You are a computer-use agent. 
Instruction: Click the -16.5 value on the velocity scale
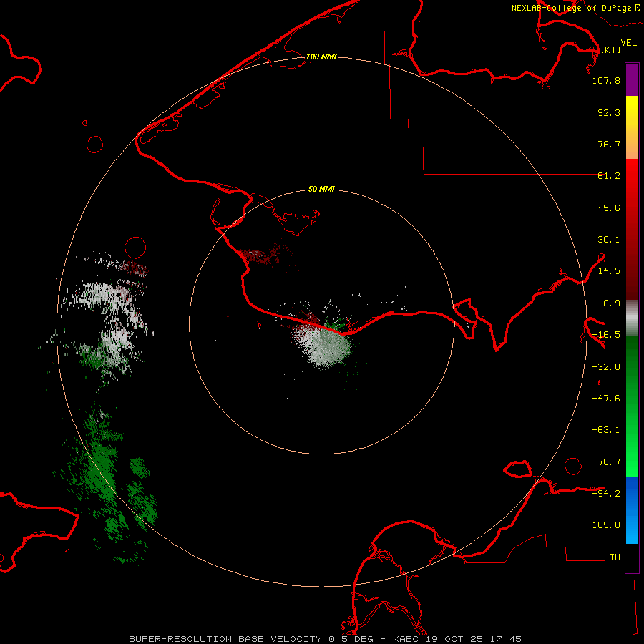[606, 335]
